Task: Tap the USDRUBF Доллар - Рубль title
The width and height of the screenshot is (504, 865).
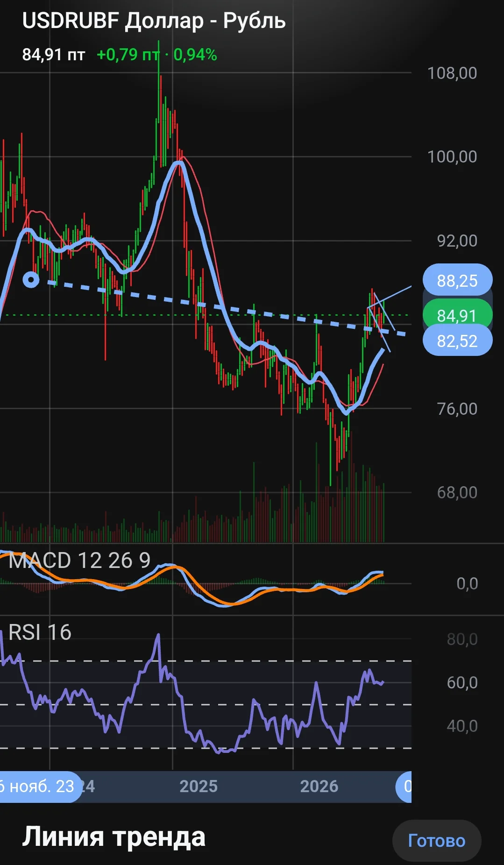Action: [x=154, y=21]
